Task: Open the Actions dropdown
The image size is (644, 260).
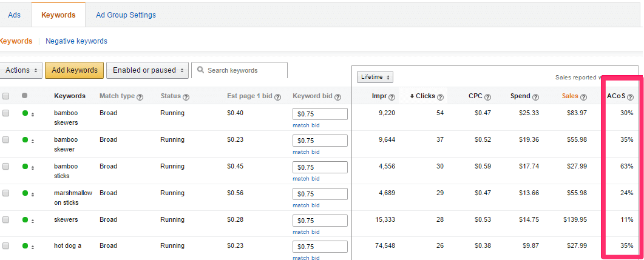Action: click(x=21, y=70)
